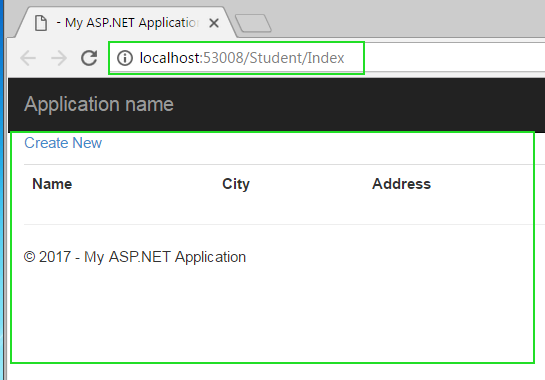The image size is (545, 380).
Task: Click the site info icon in address bar
Action: point(125,58)
